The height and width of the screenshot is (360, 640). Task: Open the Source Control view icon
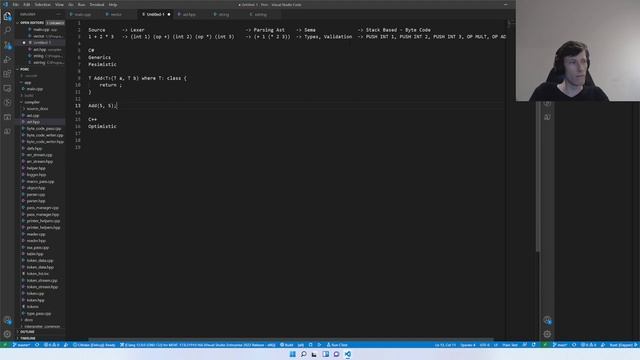click(7, 45)
